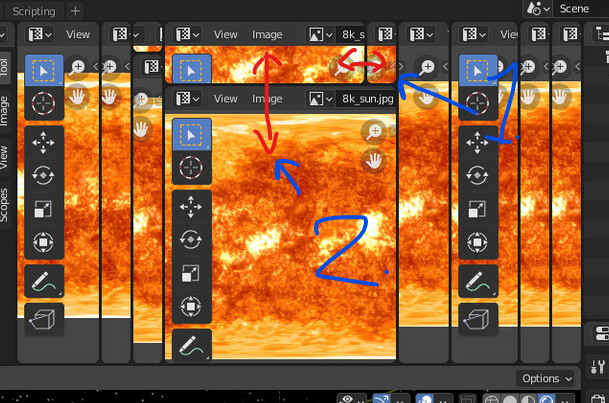This screenshot has height=403, width=609.
Task: Open the scene browse dropdown beside Scene field
Action: click(538, 9)
